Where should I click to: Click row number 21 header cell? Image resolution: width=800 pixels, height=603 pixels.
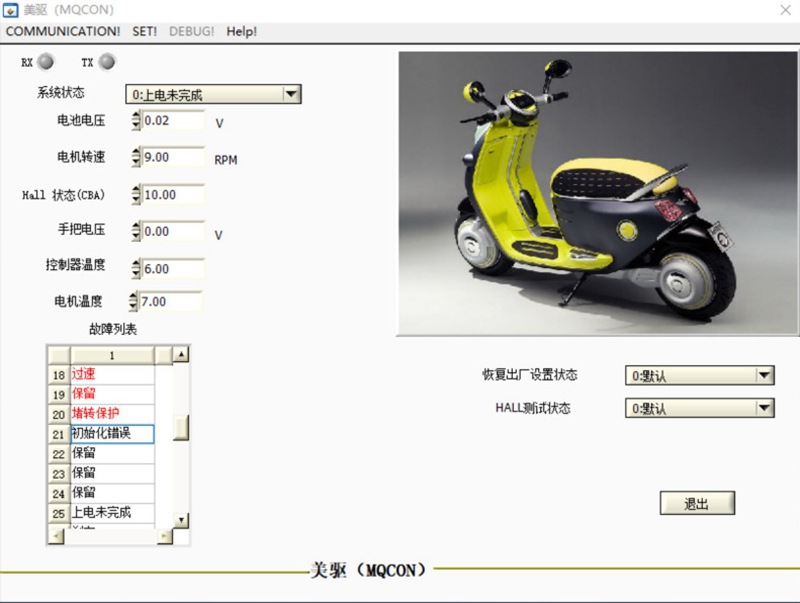59,434
